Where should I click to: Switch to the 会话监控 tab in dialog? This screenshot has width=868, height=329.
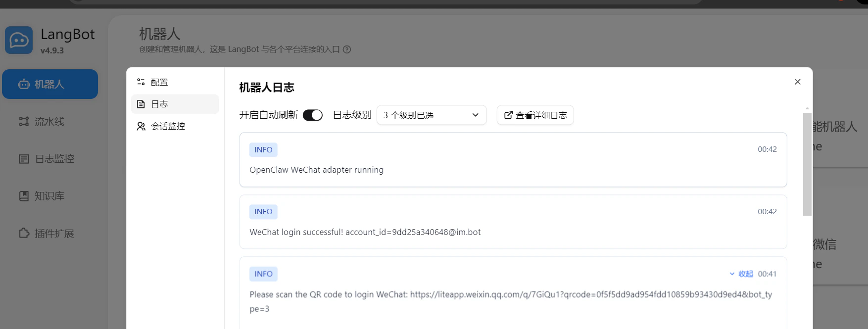(175, 126)
